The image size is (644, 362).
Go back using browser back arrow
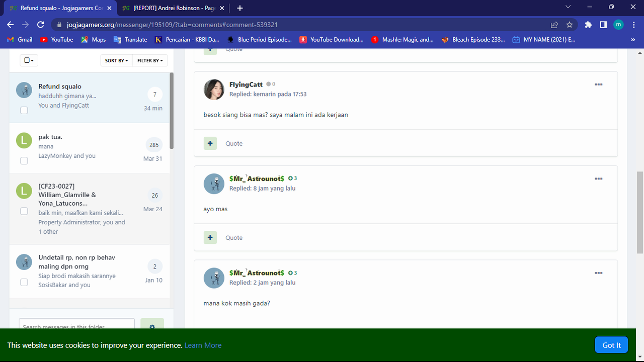point(11,25)
